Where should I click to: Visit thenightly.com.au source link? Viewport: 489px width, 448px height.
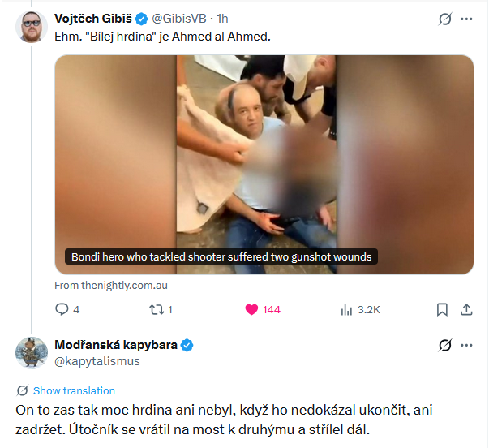[x=111, y=286]
